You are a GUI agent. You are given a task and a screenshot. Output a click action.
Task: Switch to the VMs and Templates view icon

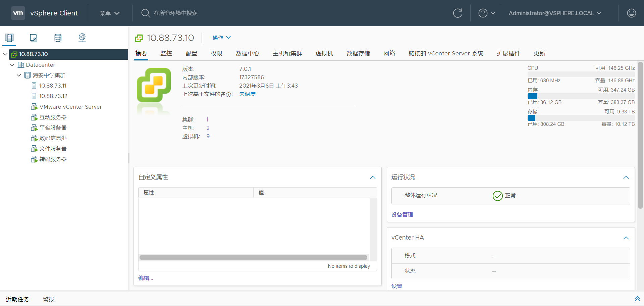tap(34, 38)
